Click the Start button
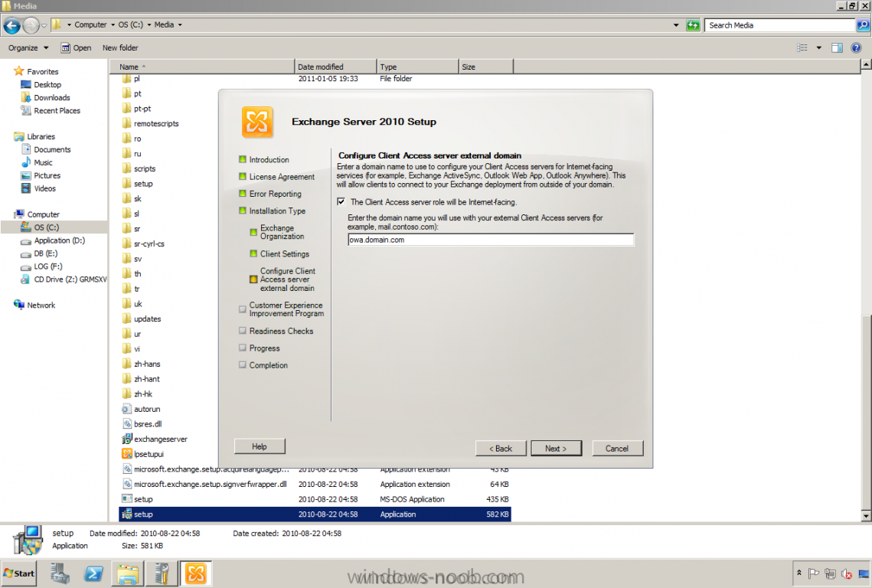Image resolution: width=872 pixels, height=588 pixels. tap(19, 573)
